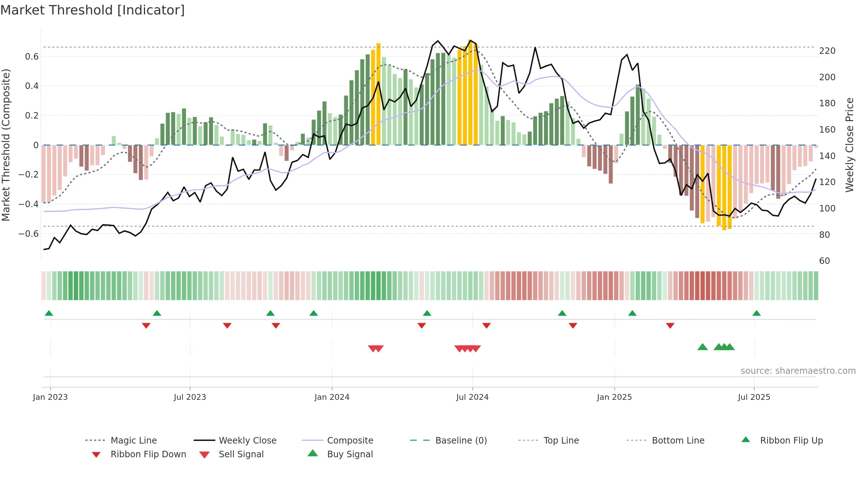
Task: Hide the Composite series via legend
Action: click(x=337, y=440)
